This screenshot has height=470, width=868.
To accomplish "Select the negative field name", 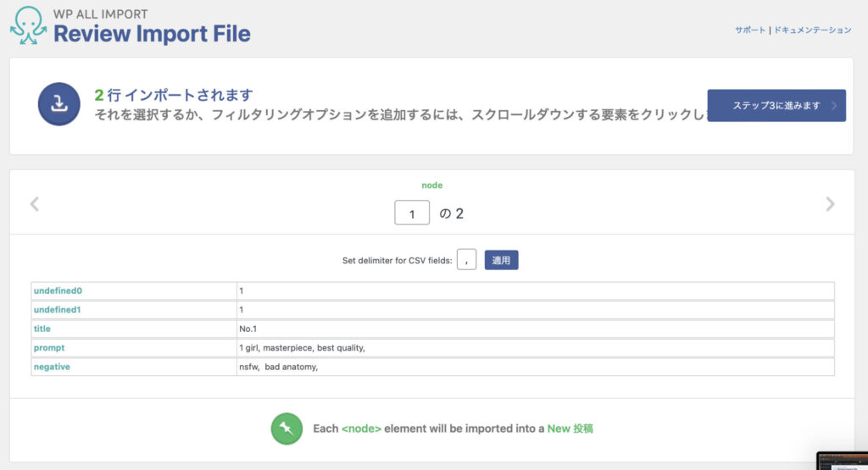I will pos(52,367).
